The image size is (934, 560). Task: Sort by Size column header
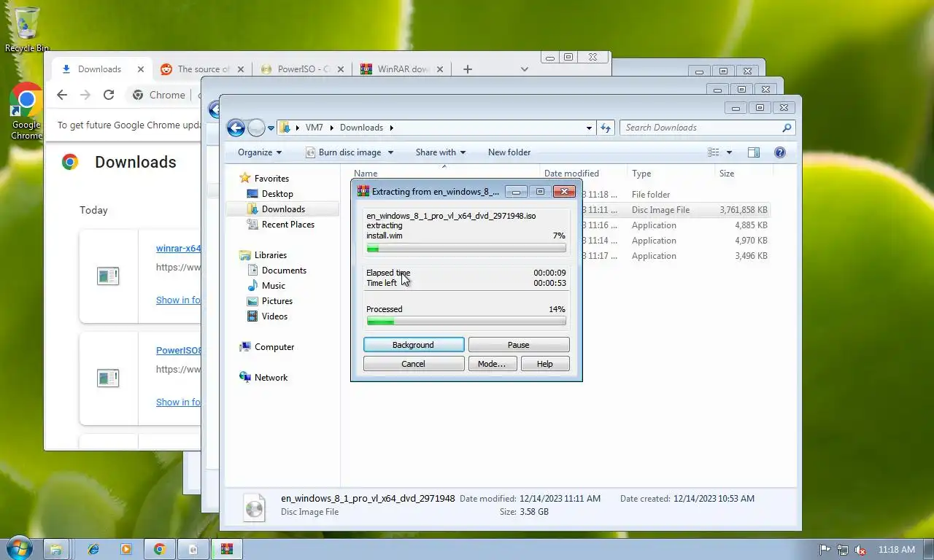743,174
